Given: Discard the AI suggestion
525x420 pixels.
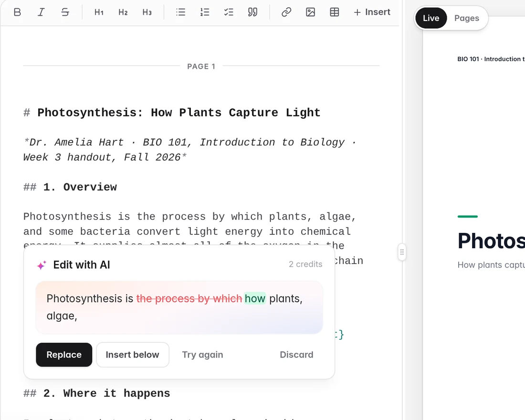Looking at the screenshot, I should [297, 355].
